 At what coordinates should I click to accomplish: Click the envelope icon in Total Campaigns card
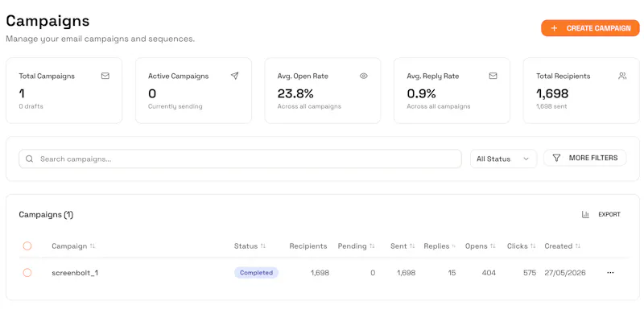coord(105,76)
